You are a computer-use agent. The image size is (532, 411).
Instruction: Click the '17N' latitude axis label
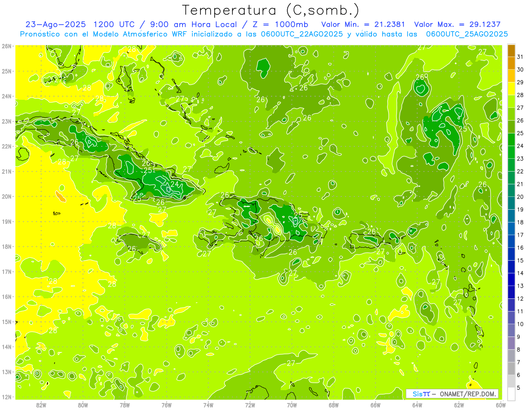[x=6, y=271]
